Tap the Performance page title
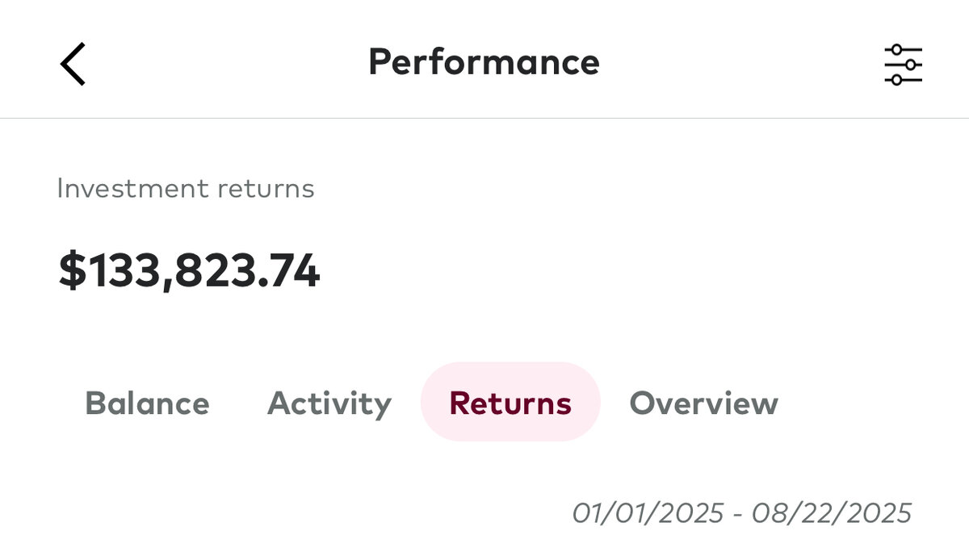 click(484, 62)
